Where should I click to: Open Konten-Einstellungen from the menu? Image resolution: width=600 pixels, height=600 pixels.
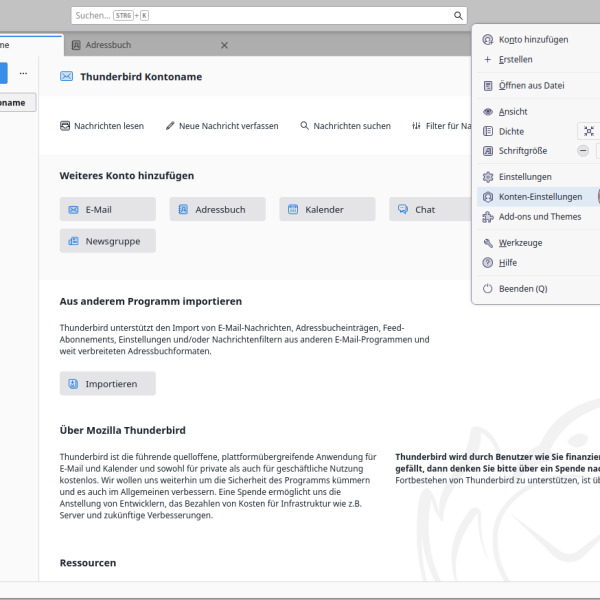click(x=538, y=197)
